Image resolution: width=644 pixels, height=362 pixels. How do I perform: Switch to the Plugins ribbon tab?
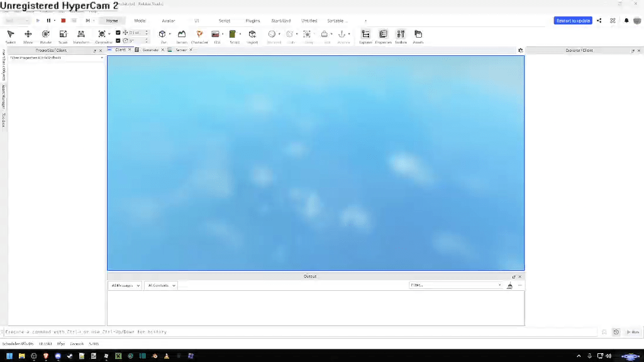[253, 21]
